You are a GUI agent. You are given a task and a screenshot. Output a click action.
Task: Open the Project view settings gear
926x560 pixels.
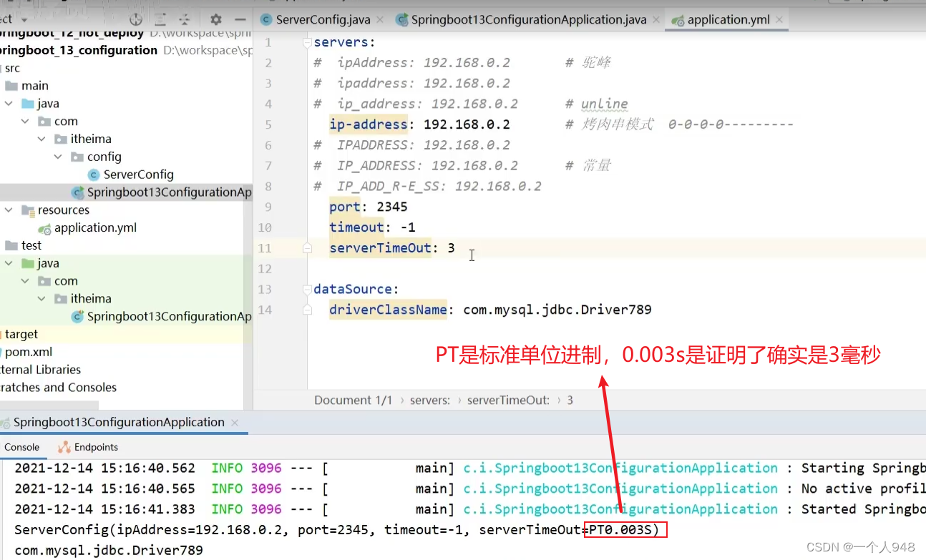[215, 19]
